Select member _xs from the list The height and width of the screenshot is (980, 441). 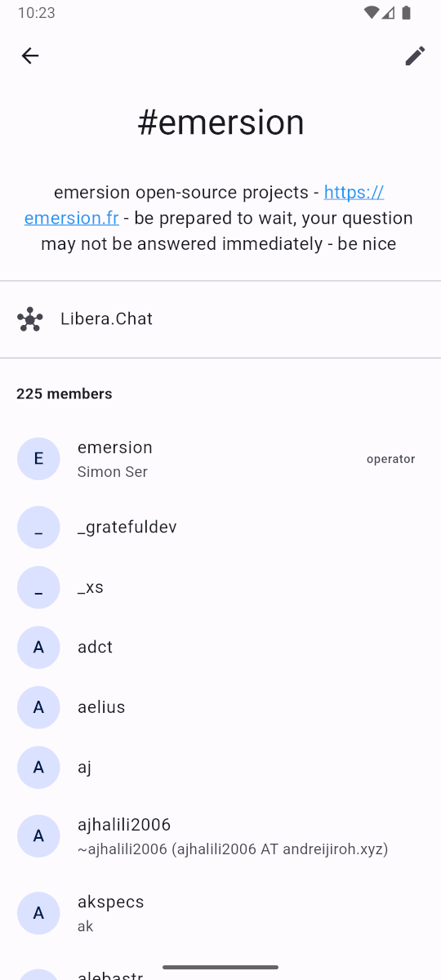pyautogui.click(x=220, y=588)
